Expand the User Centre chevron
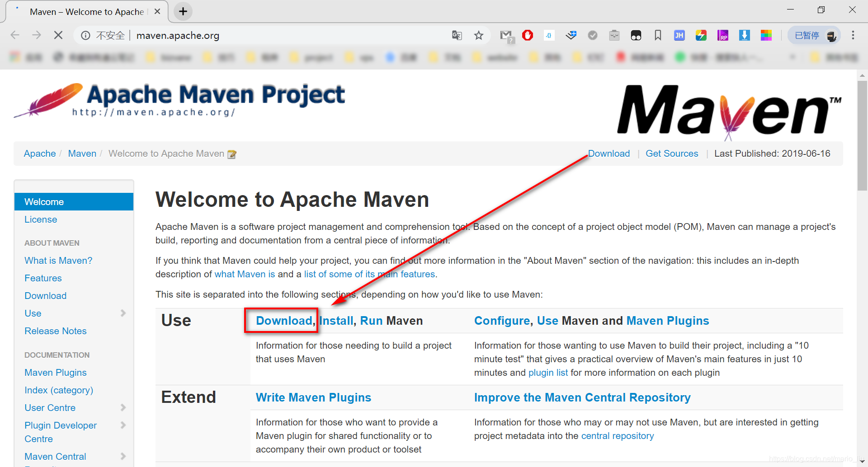The image size is (868, 467). point(123,407)
